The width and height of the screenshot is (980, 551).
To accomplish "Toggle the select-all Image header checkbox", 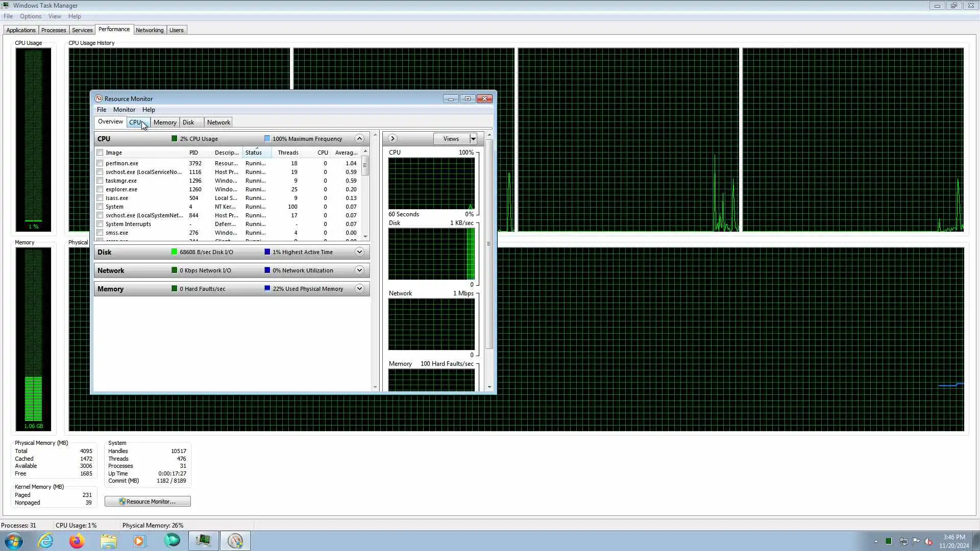I will click(x=100, y=153).
